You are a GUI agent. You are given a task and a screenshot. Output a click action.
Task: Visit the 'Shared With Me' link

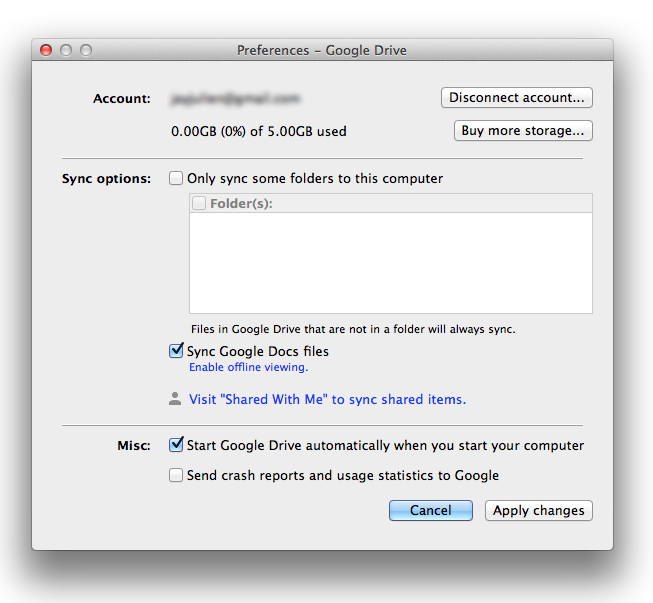tap(327, 399)
